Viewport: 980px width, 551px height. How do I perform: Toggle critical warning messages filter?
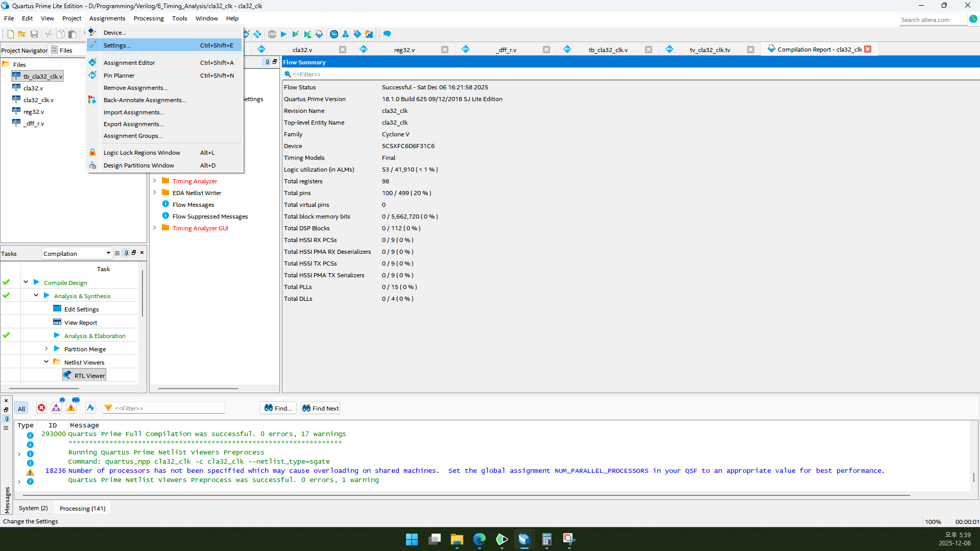[x=56, y=408]
